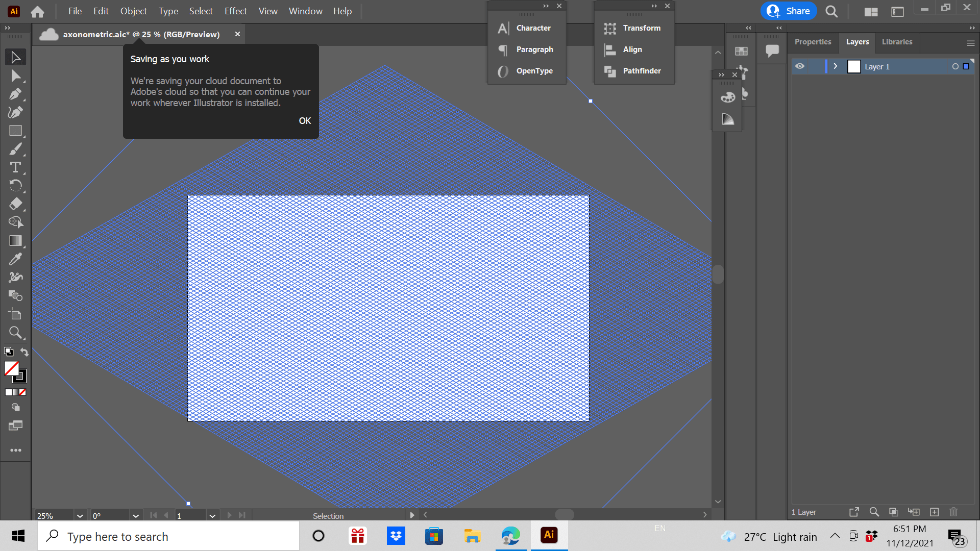Open the zoom level dropdown
Image resolution: width=980 pixels, height=551 pixels.
click(80, 516)
